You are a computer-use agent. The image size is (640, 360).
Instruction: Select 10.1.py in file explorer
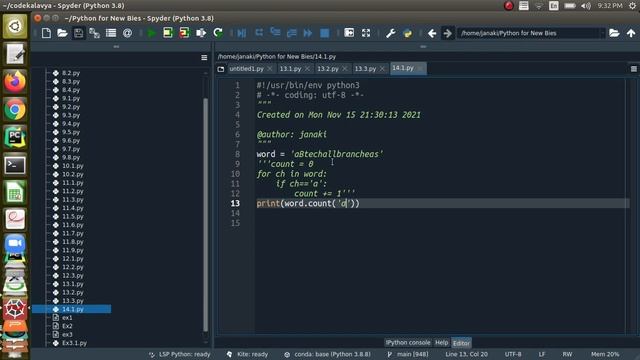(73, 166)
